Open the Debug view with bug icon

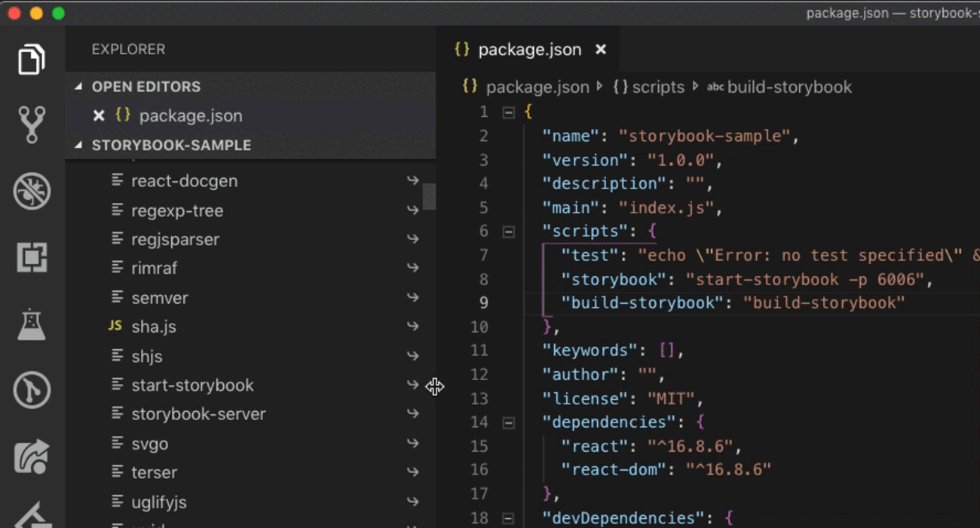point(32,191)
